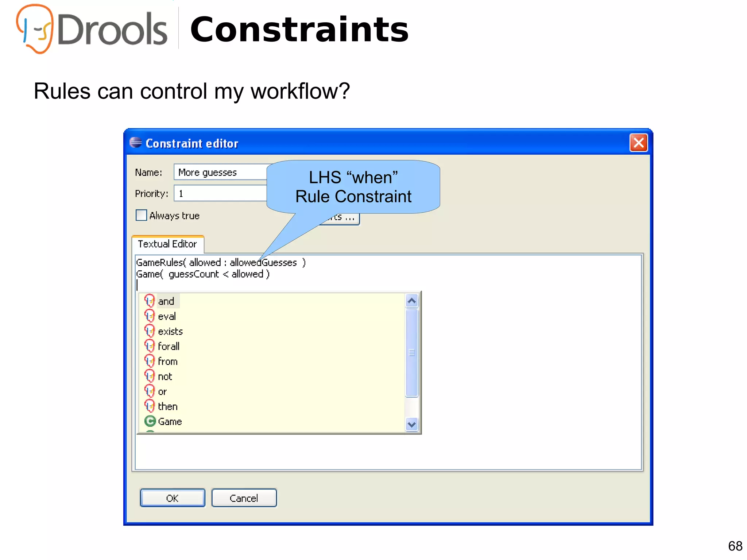Image resolution: width=747 pixels, height=560 pixels.
Task: Toggle the 'Always true' checkbox
Action: point(141,215)
